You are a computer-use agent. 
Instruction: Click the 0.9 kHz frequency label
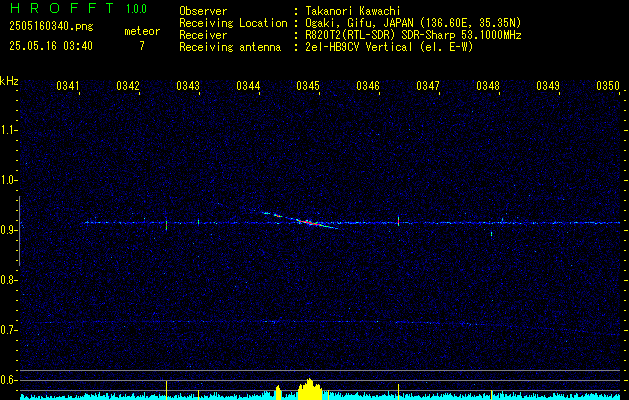point(8,230)
